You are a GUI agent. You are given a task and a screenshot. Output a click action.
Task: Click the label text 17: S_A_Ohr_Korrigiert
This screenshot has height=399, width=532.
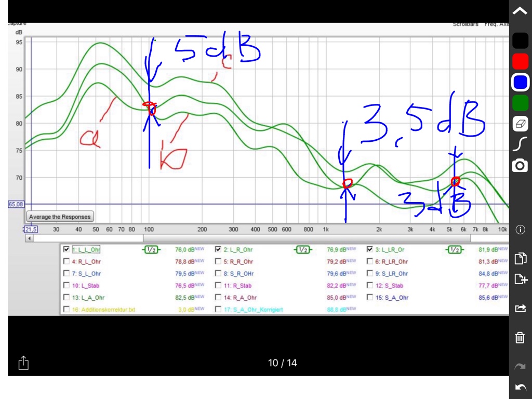pyautogui.click(x=253, y=310)
